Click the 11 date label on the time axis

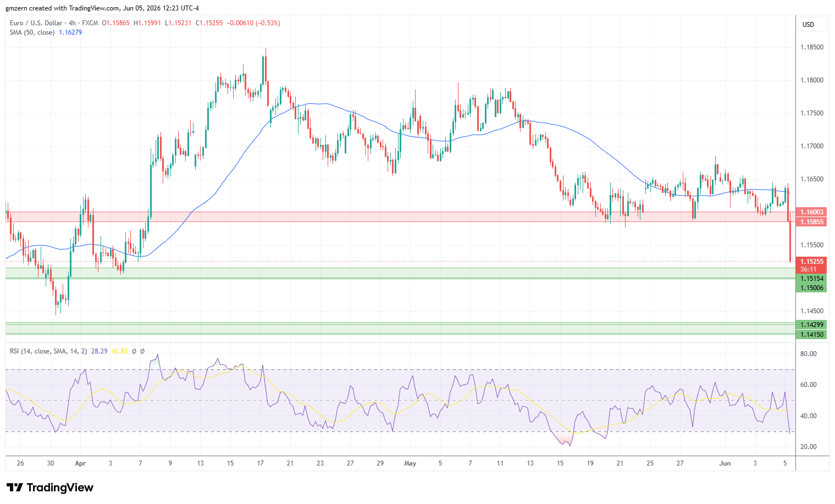[x=500, y=463]
